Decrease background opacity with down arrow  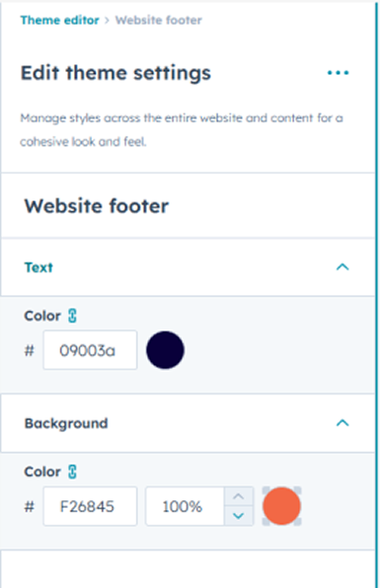coord(239,516)
